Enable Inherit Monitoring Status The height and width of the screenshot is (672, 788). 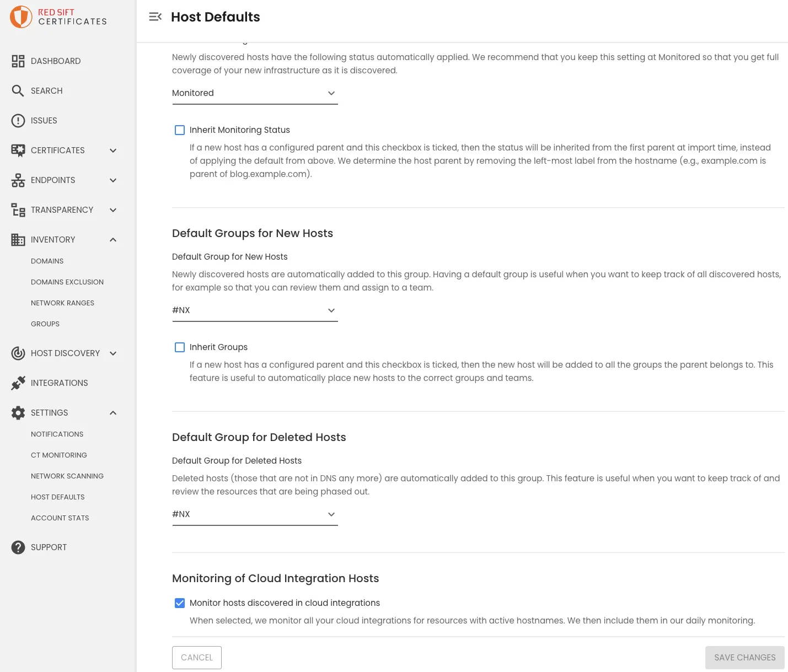(x=180, y=130)
